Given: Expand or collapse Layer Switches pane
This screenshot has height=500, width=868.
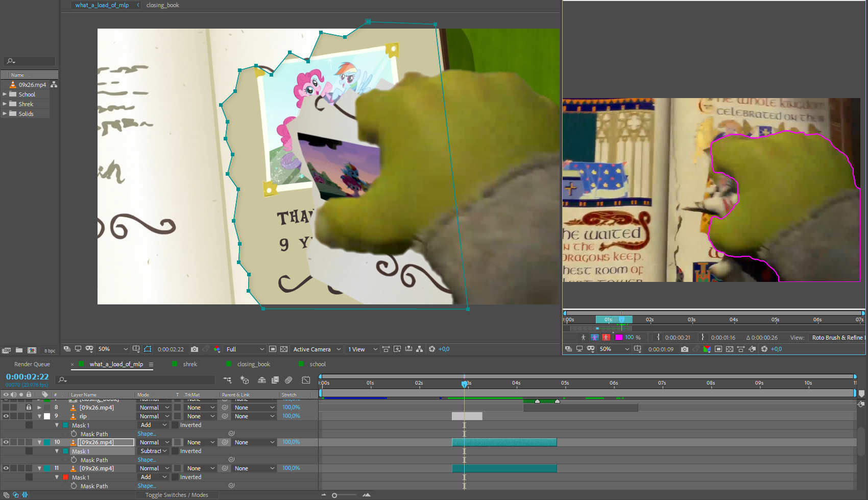Looking at the screenshot, I should click(x=6, y=495).
